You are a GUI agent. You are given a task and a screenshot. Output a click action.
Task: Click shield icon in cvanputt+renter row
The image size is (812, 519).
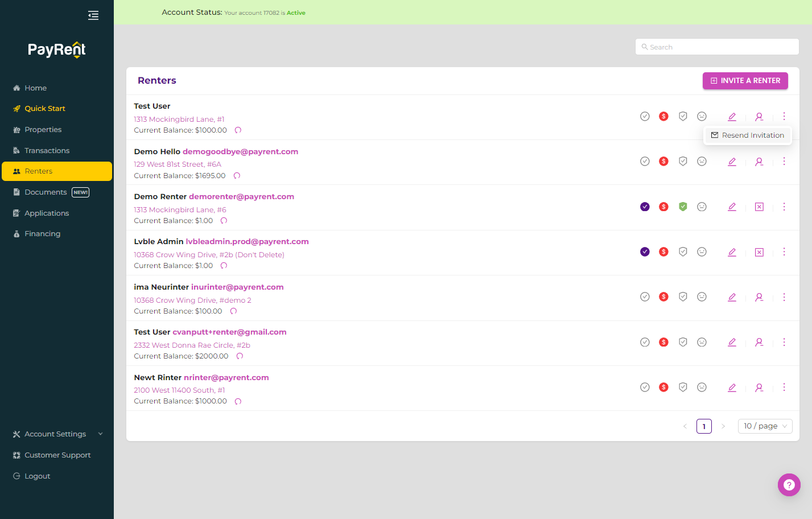tap(683, 342)
